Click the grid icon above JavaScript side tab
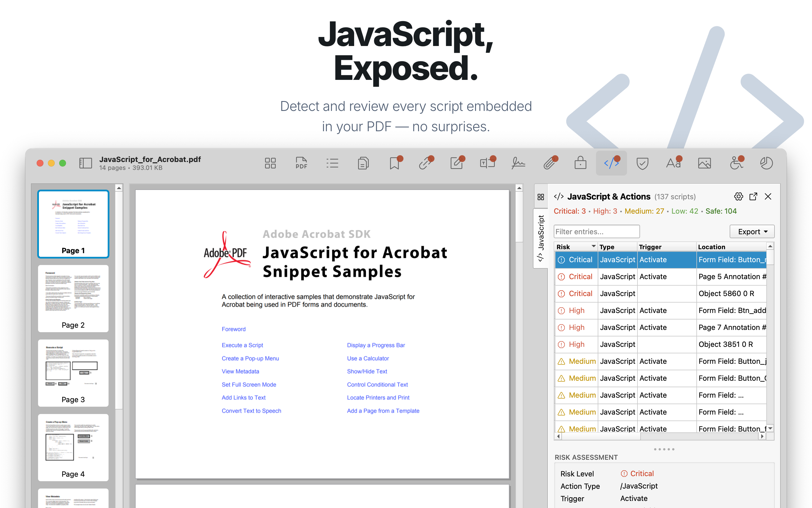The height and width of the screenshot is (508, 812). (540, 197)
